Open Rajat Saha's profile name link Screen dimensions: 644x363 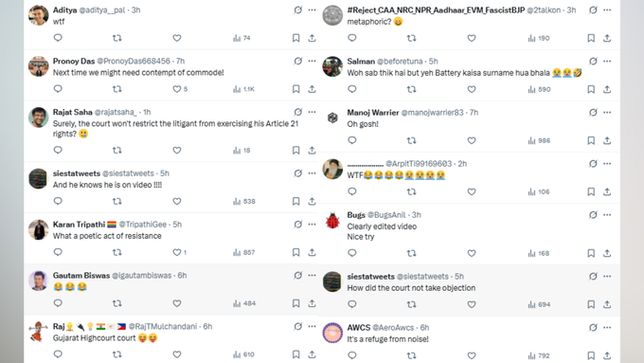(x=73, y=112)
